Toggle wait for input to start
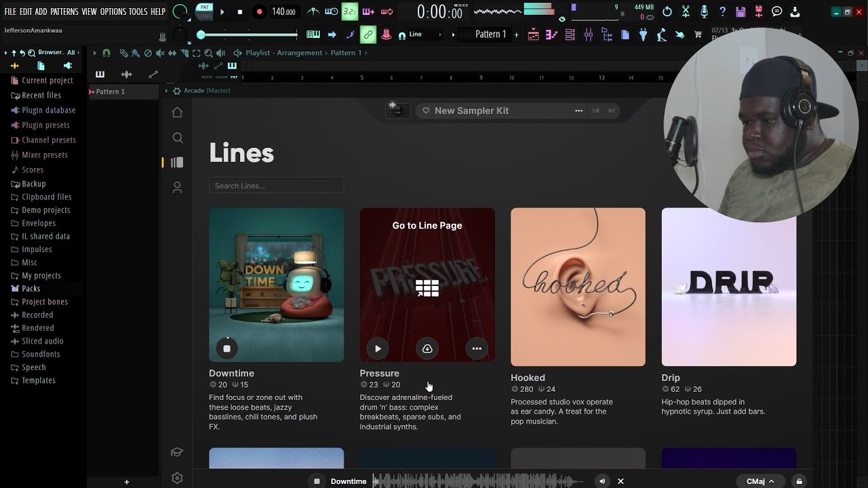Image resolution: width=868 pixels, height=488 pixels. (x=332, y=12)
